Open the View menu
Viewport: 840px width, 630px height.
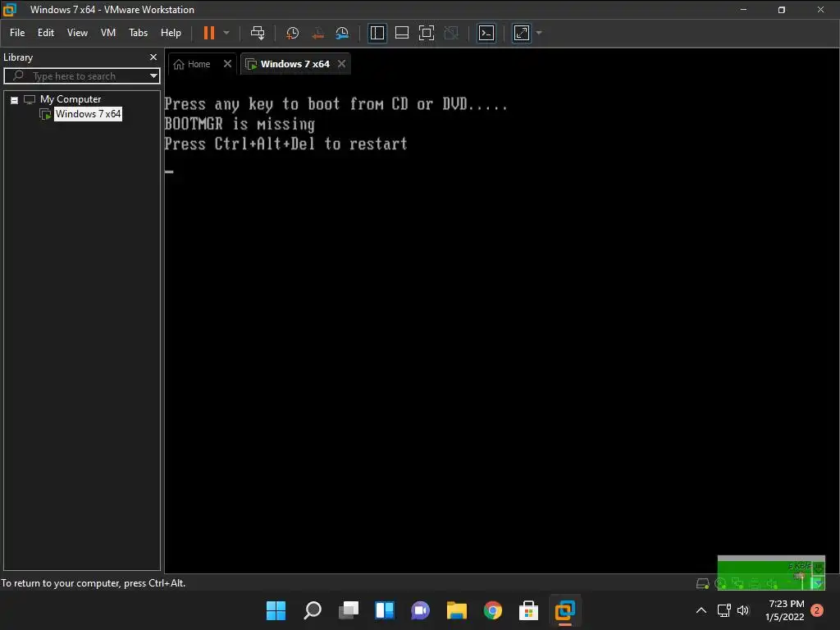pos(77,33)
